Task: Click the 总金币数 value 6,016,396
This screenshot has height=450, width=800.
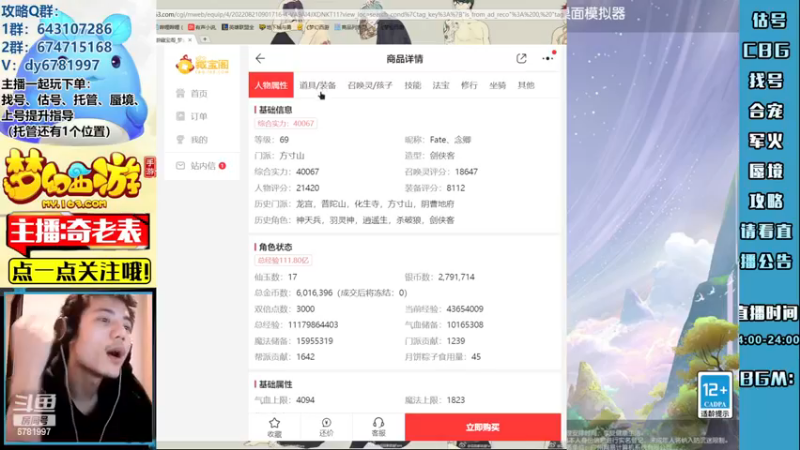Action: (x=314, y=293)
